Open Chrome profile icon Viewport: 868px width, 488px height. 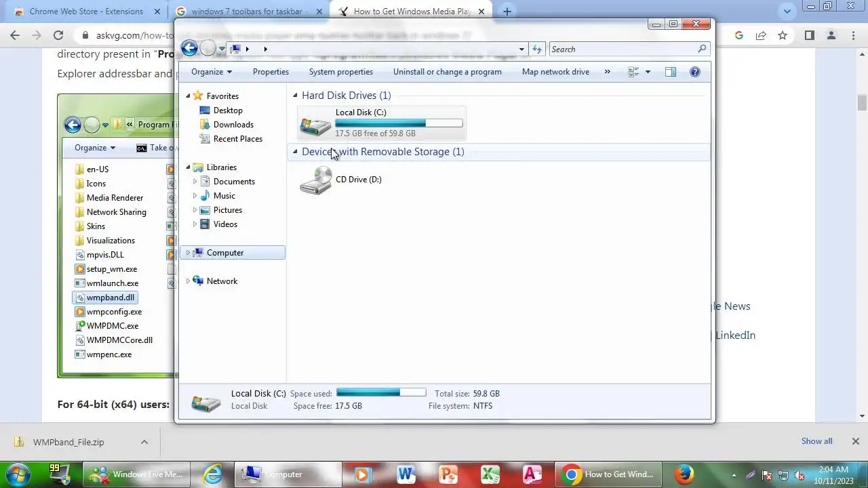click(831, 35)
